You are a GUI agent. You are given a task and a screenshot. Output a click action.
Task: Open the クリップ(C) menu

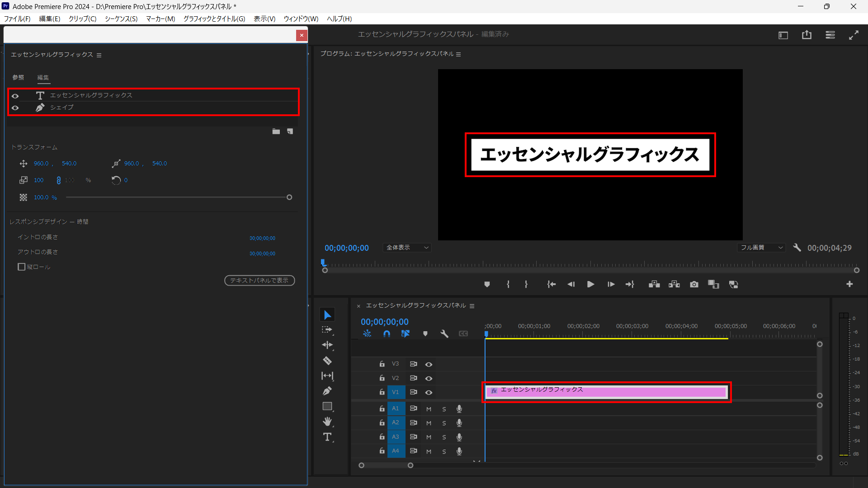click(x=83, y=19)
